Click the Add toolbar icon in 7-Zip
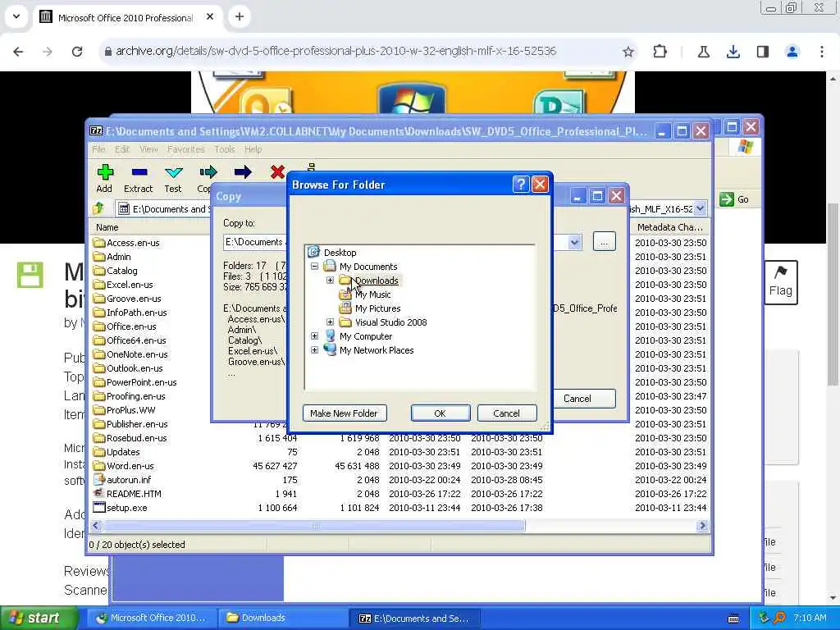This screenshot has width=840, height=630. 105,172
